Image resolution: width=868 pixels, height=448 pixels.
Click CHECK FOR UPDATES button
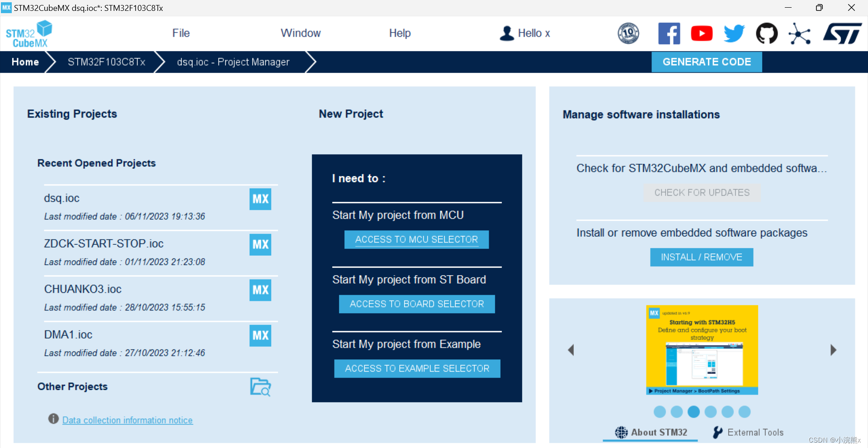pyautogui.click(x=702, y=193)
